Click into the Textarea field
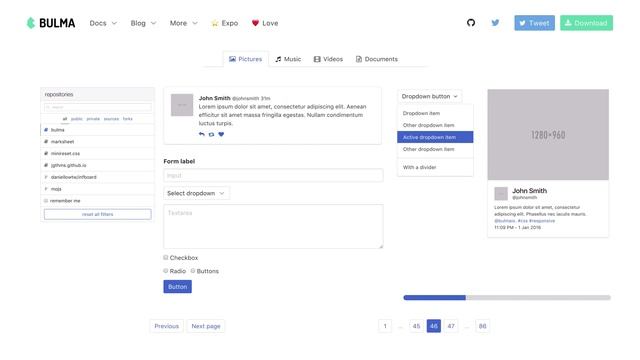 point(273,227)
